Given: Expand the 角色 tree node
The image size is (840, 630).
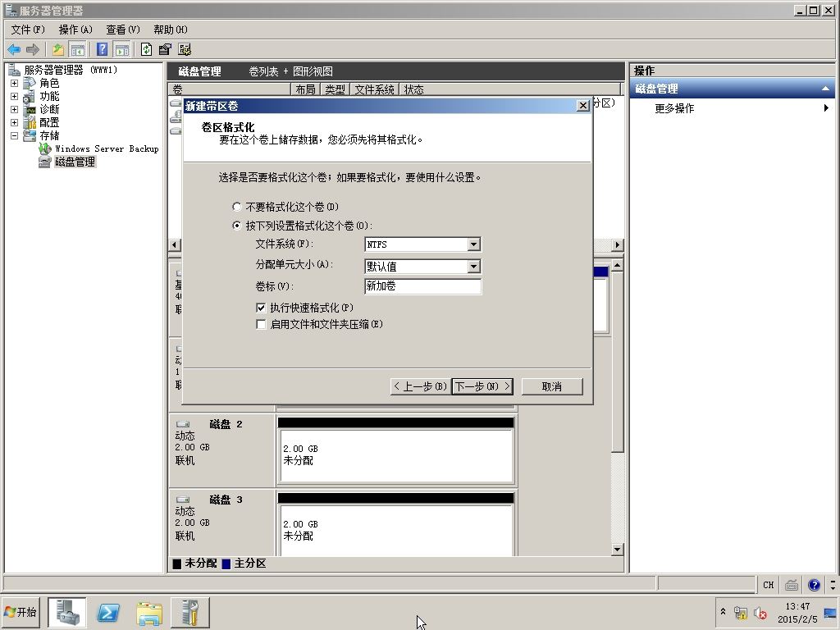Looking at the screenshot, I should (x=15, y=84).
